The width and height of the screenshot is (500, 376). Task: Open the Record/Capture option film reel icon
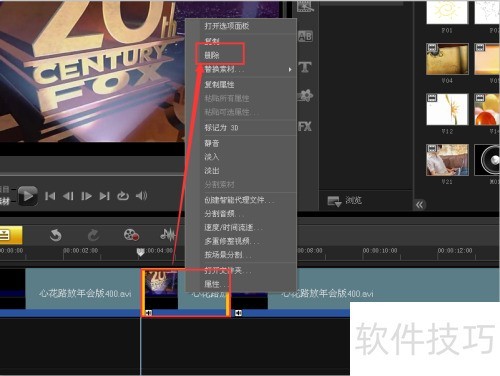[x=131, y=235]
